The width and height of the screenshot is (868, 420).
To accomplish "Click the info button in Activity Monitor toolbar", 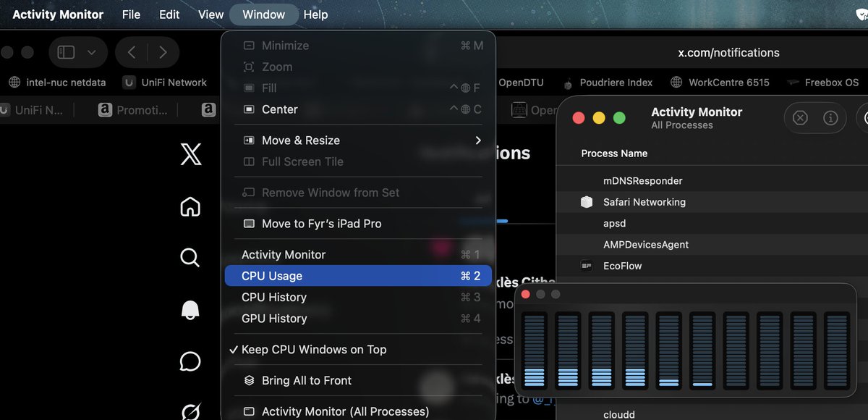I will click(830, 117).
